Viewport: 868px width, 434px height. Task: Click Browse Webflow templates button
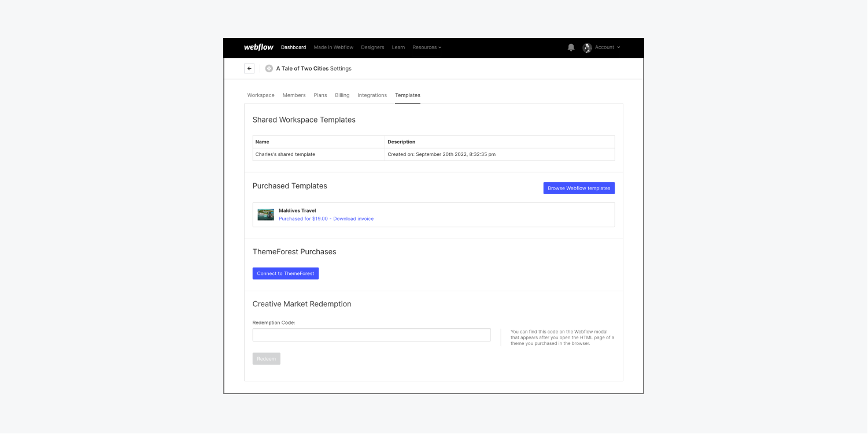[579, 188]
